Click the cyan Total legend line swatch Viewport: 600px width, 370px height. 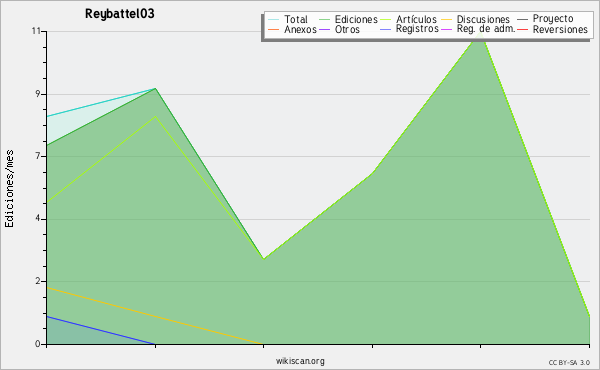(274, 20)
